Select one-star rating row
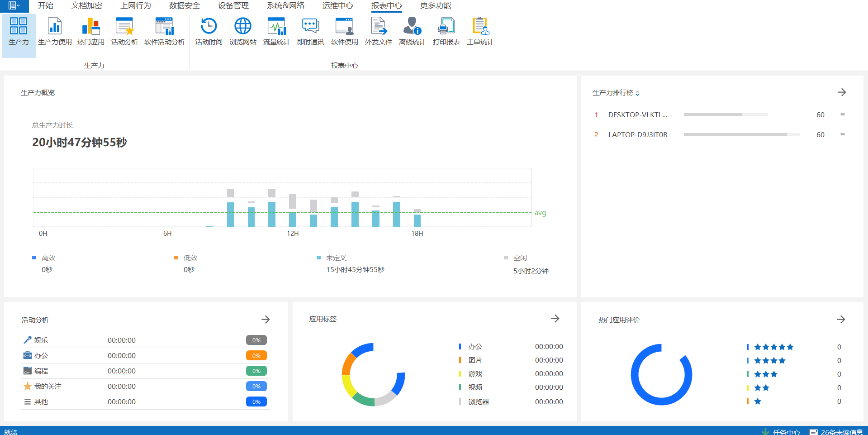 [794, 401]
